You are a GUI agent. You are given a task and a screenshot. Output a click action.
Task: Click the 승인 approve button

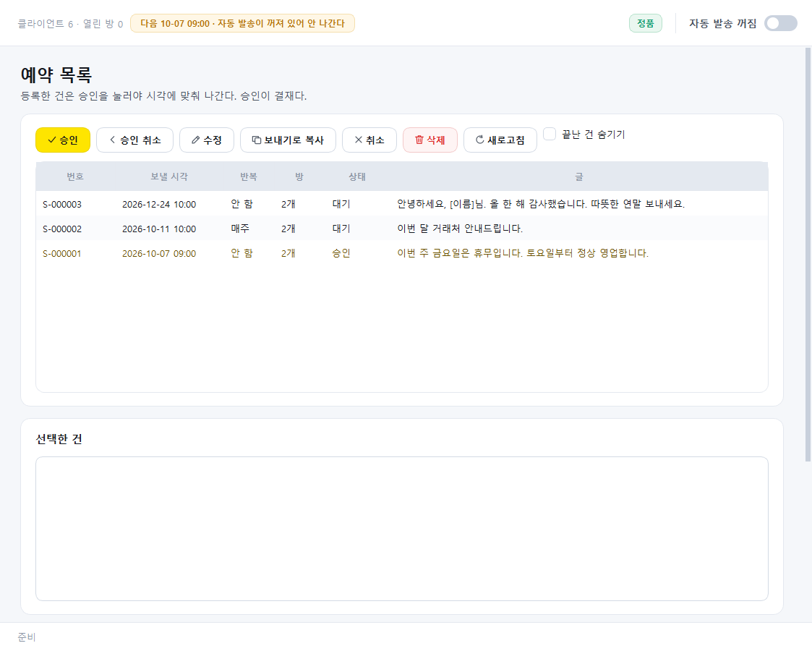63,140
